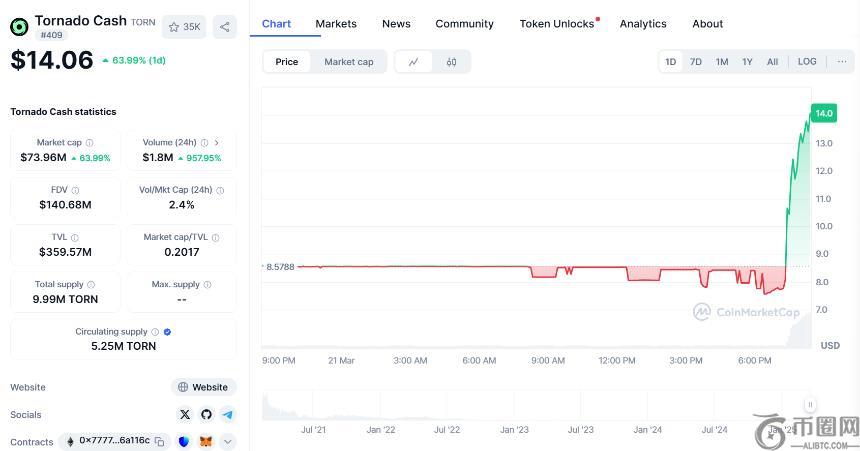
Task: Select the line chart icon
Action: tap(414, 62)
